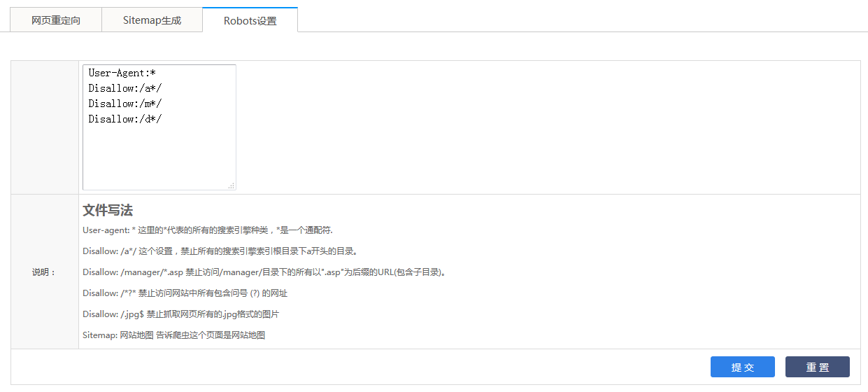
Task: Switch to the 网页重定向 tab
Action: (x=56, y=20)
